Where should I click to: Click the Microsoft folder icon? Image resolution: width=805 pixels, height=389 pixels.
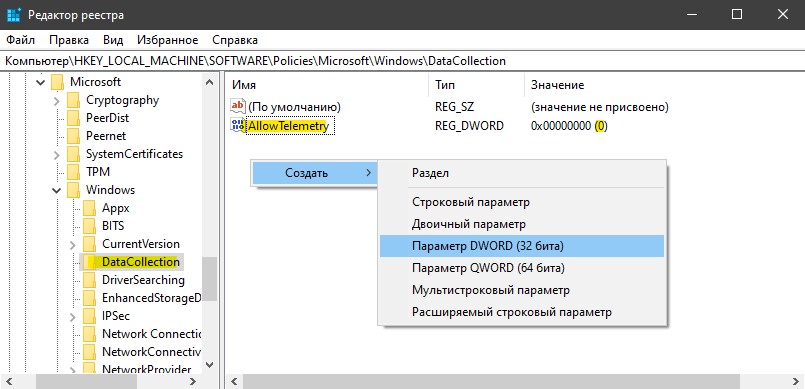coord(58,82)
